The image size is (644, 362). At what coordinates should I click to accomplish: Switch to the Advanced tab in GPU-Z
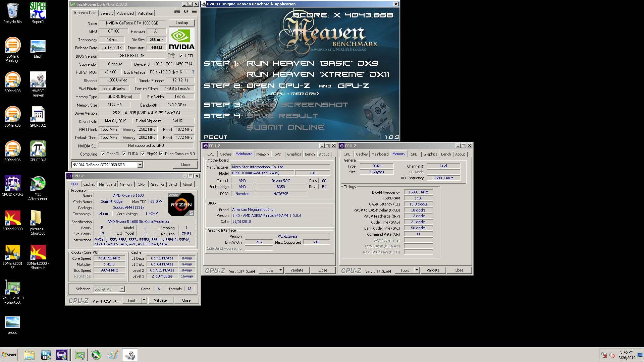(125, 13)
